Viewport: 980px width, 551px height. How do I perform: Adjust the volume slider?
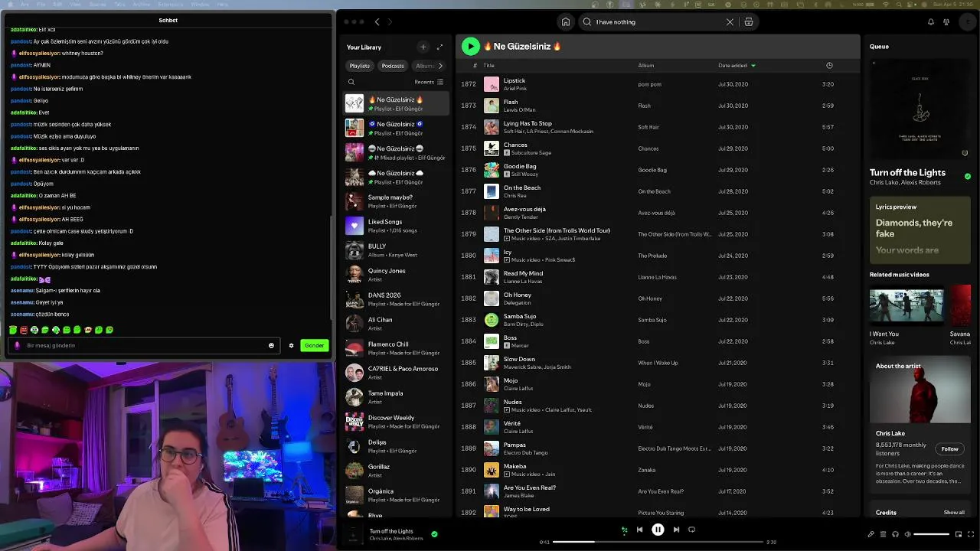pyautogui.click(x=932, y=534)
